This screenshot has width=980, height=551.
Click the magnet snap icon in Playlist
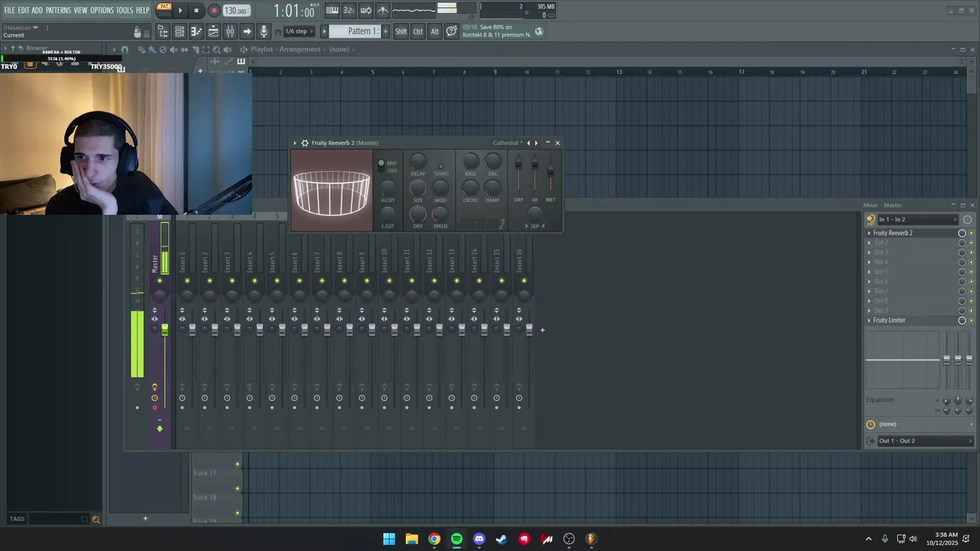pyautogui.click(x=125, y=50)
